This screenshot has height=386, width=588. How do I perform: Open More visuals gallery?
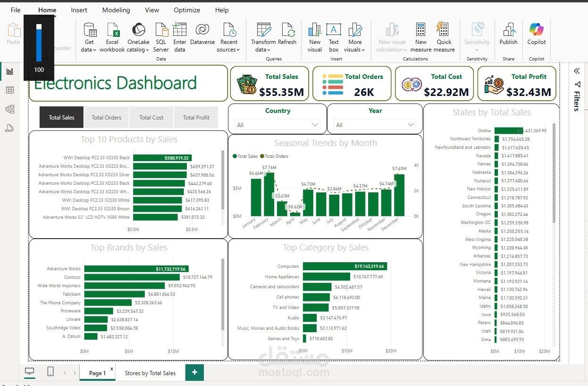355,37
